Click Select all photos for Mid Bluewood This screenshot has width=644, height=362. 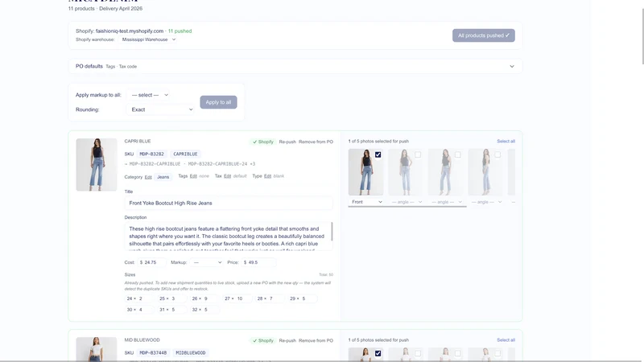pos(506,339)
